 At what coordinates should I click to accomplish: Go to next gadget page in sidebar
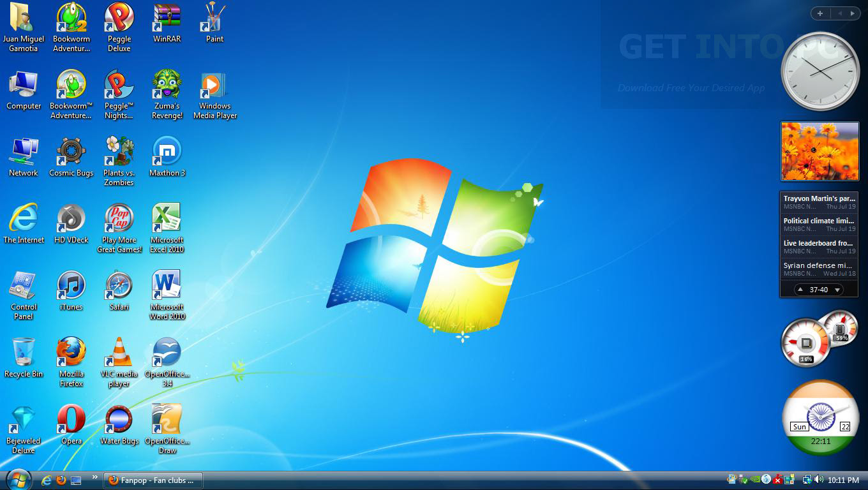pyautogui.click(x=854, y=13)
